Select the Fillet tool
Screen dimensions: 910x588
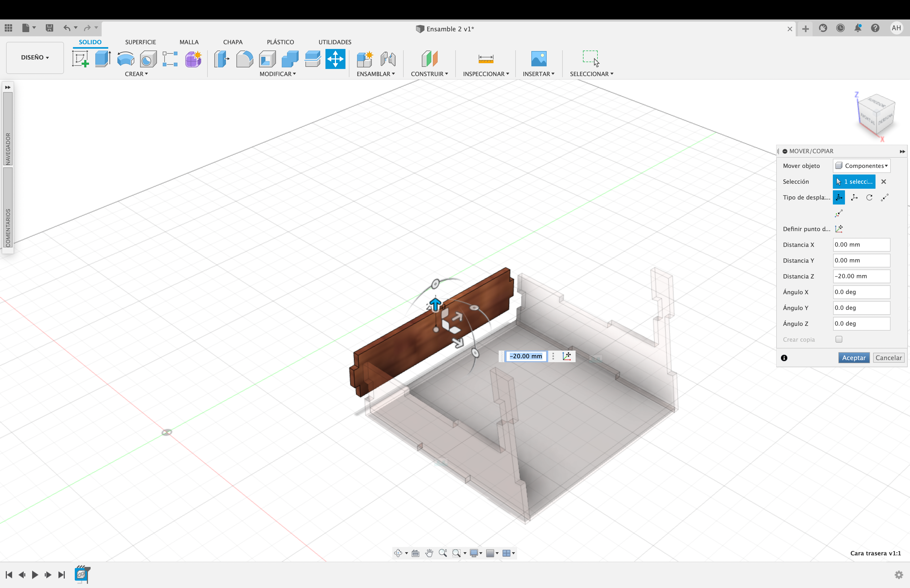point(244,59)
